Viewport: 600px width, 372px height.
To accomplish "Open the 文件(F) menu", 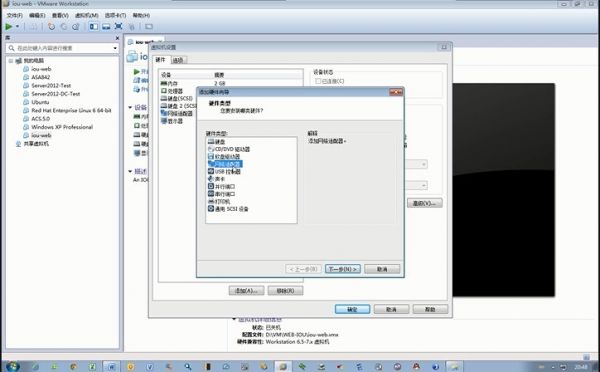I will (x=15, y=15).
